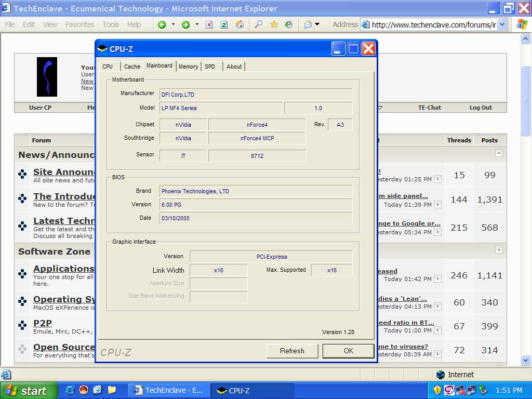Open dropdown arrow next to Back button

point(173,24)
